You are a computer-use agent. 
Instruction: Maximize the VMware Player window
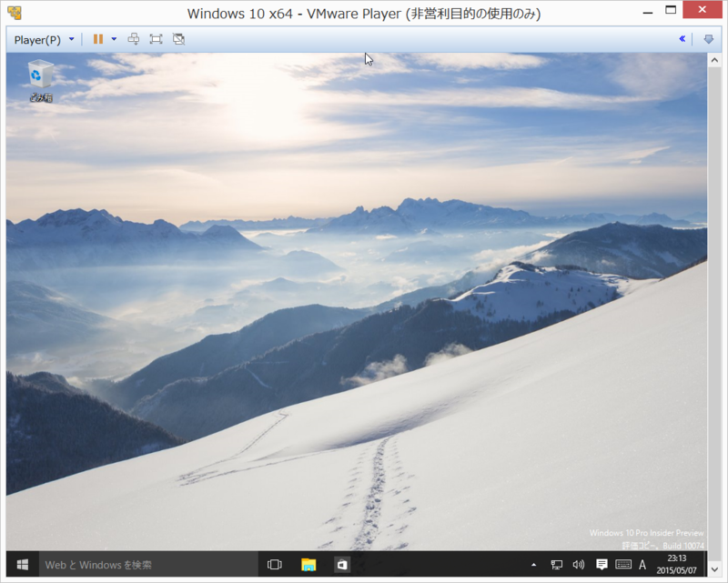[671, 10]
